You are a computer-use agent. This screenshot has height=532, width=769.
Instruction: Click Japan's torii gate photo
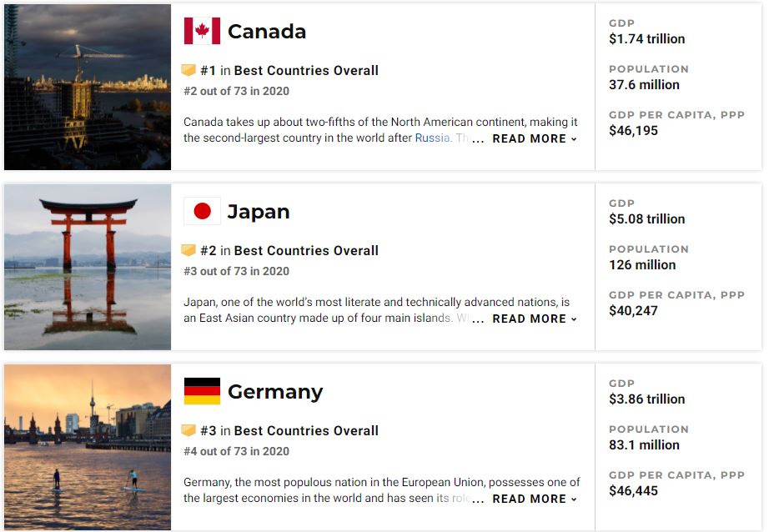pyautogui.click(x=88, y=267)
